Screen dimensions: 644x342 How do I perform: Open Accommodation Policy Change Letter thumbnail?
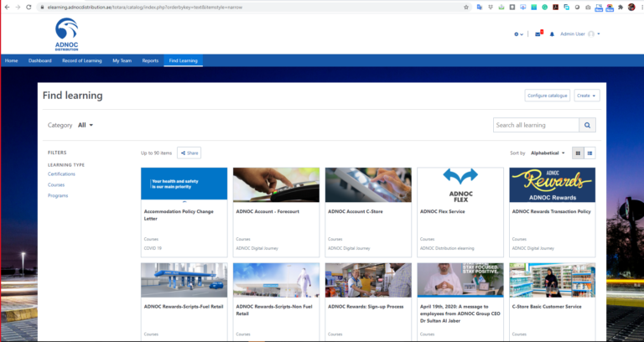point(184,184)
